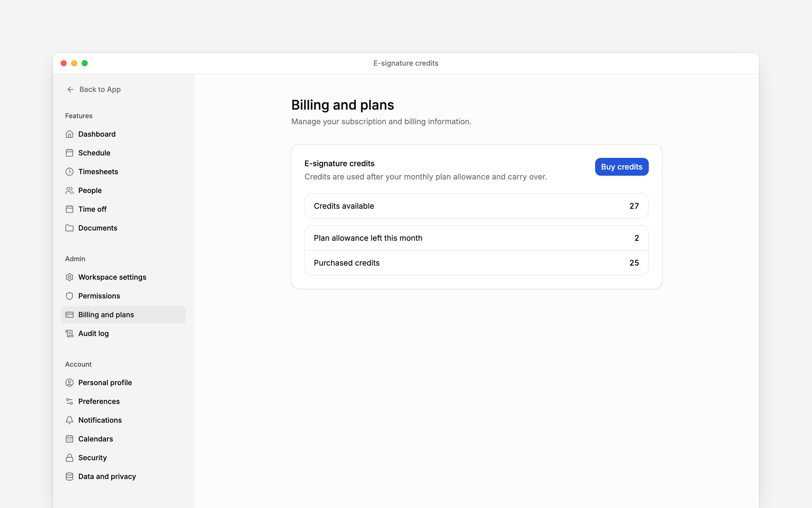View the Audit log
812x508 pixels.
123,334
